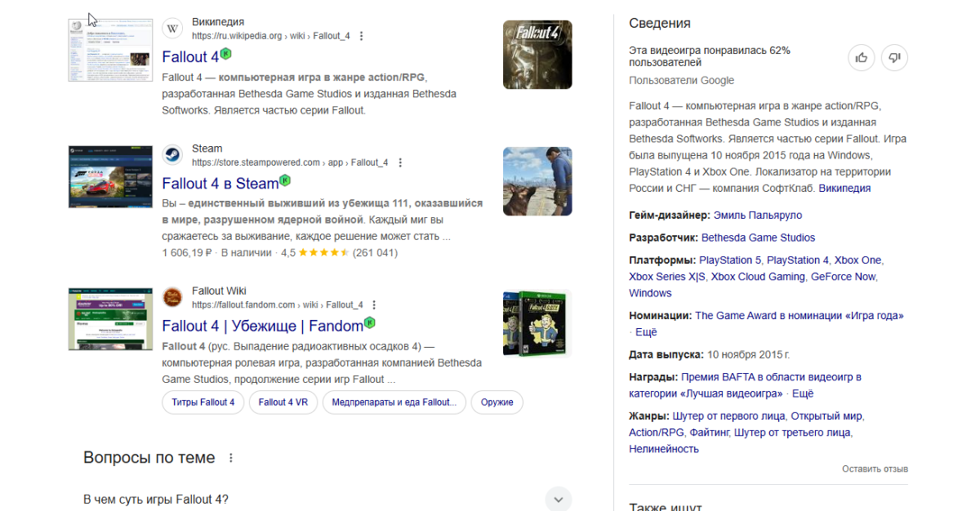Open Fallout 4 Wikipedia result title
This screenshot has width=980, height=511.
coord(190,57)
